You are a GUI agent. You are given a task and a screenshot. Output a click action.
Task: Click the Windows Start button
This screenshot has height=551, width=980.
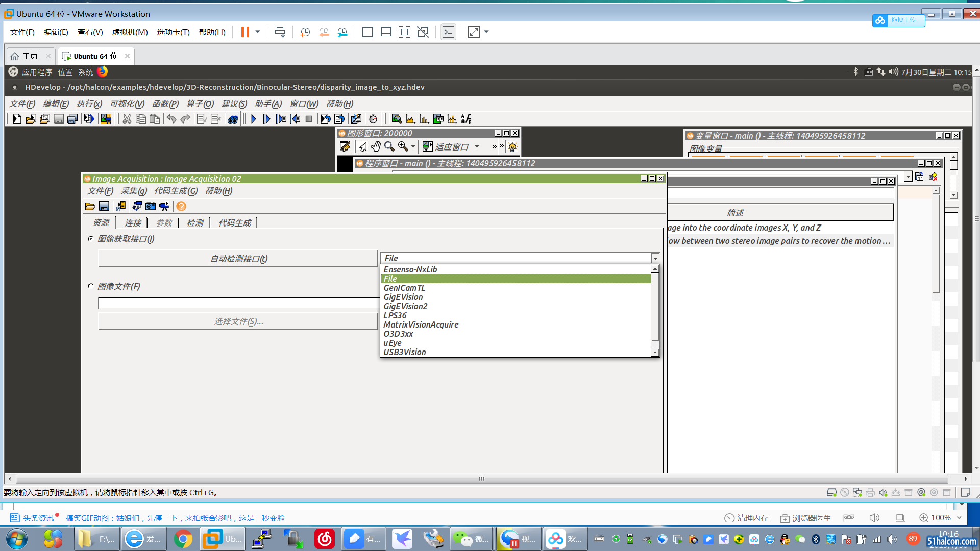click(17, 539)
